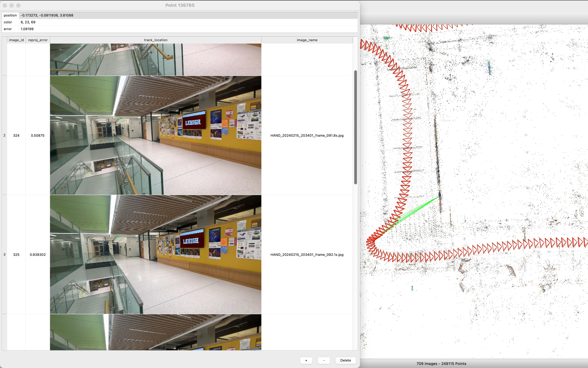Click the plus zoom-in button
Viewport: 588px width, 368px height.
coord(306,361)
